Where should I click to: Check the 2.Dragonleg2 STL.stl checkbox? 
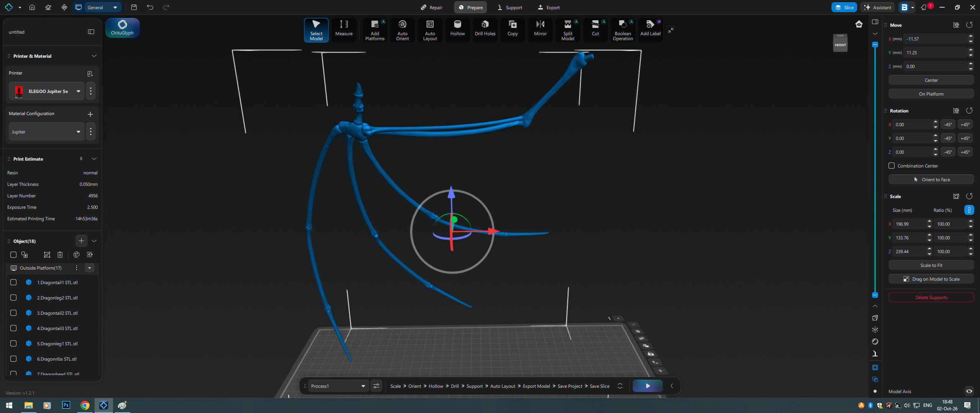13,298
